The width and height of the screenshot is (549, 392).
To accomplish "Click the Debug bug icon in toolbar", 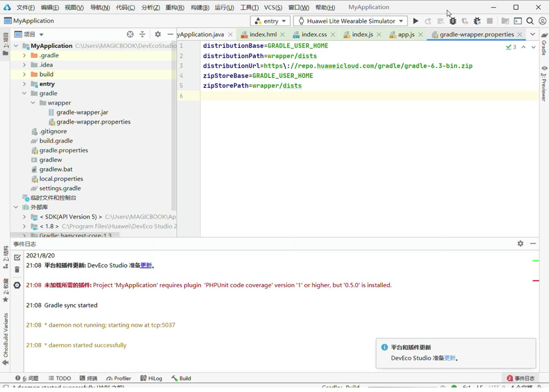I will pyautogui.click(x=453, y=21).
